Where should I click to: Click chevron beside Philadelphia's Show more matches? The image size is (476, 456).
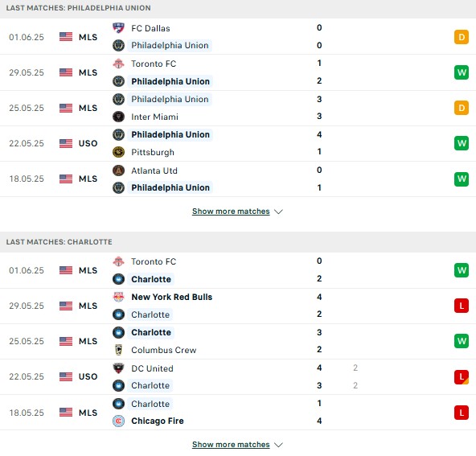(278, 212)
